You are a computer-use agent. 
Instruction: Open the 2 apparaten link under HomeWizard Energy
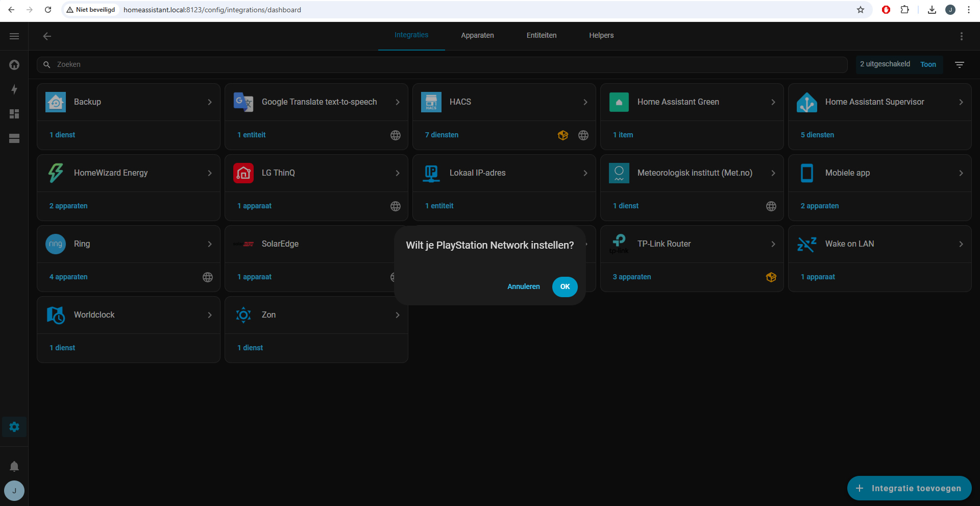pyautogui.click(x=68, y=206)
